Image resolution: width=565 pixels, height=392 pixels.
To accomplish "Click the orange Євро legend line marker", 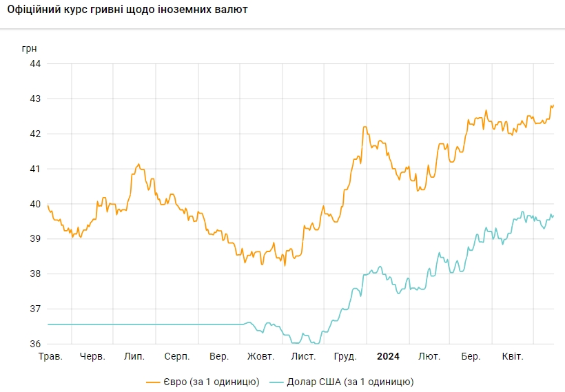I will point(153,382).
